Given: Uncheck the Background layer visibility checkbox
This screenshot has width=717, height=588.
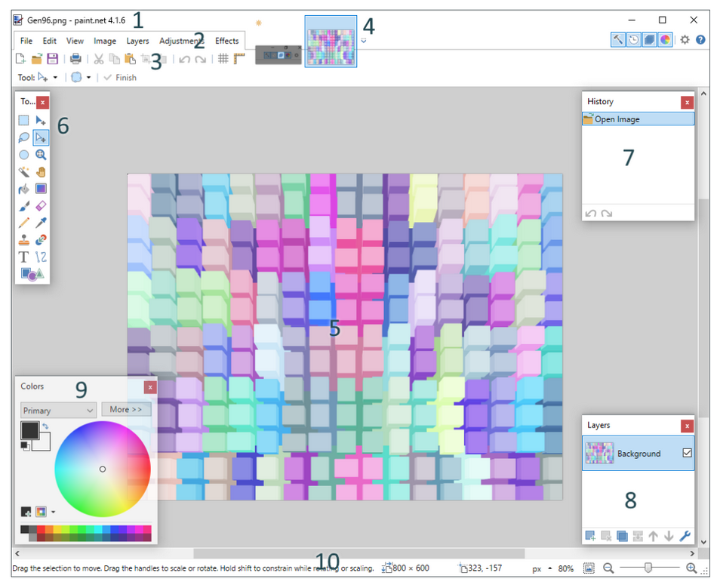Looking at the screenshot, I should [x=687, y=453].
